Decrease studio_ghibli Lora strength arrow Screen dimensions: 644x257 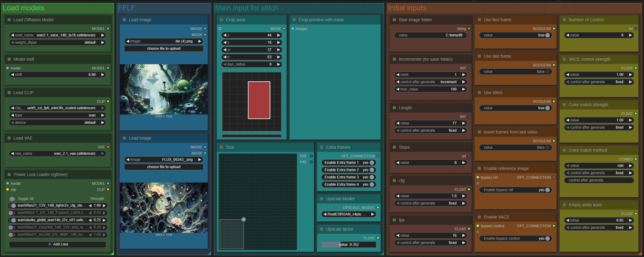(90, 220)
